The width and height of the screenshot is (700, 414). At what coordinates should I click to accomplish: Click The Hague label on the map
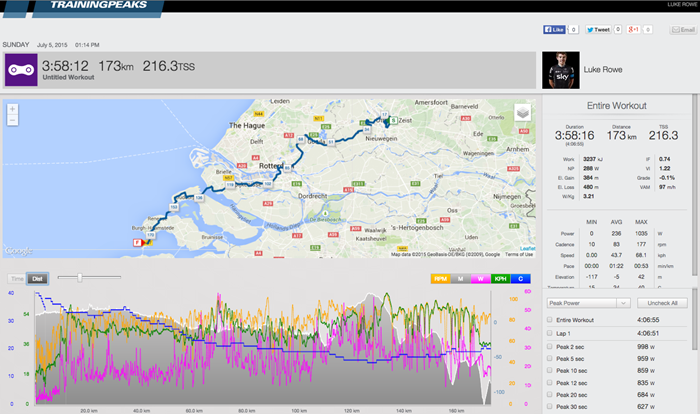(x=247, y=125)
